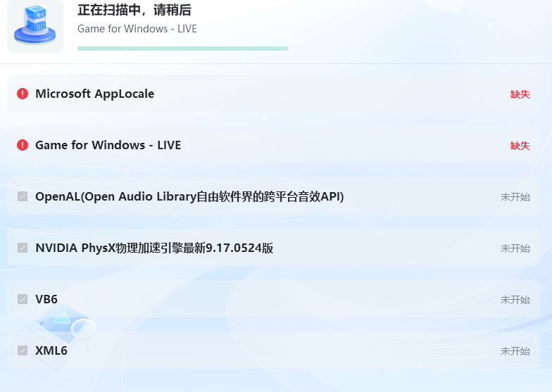Viewport: 552px width, 392px height.
Task: Select the OpenAL(Open Audio Library label
Action: 189,197
